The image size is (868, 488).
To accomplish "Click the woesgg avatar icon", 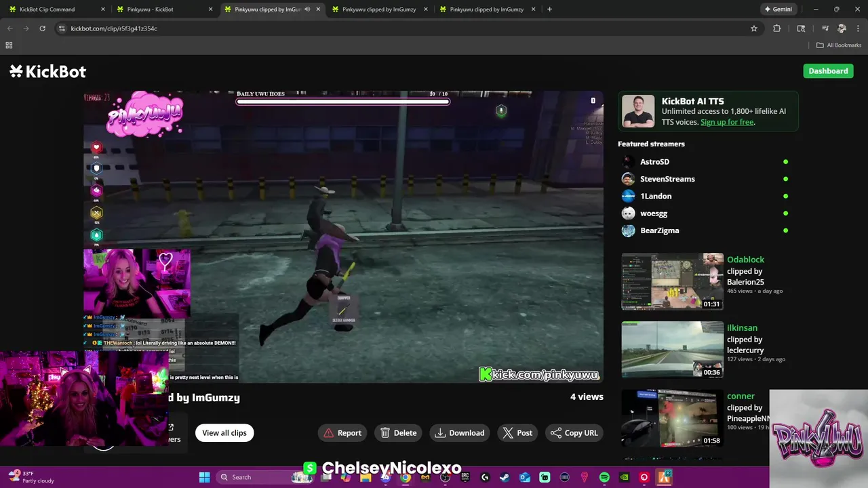I will (628, 213).
